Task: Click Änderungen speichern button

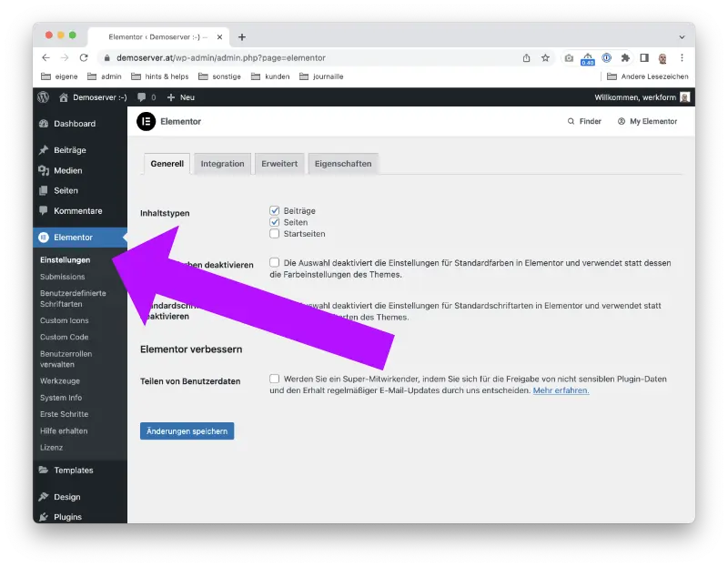Action: point(187,431)
